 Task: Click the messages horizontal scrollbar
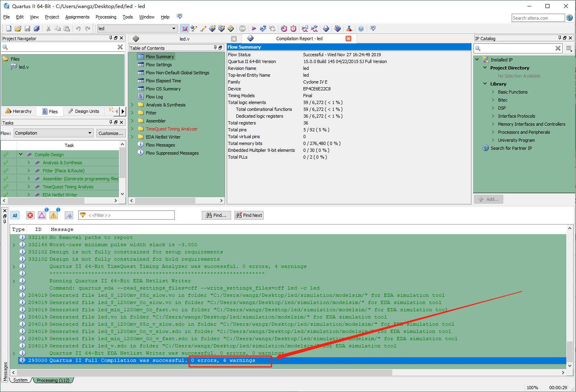[x=204, y=372]
